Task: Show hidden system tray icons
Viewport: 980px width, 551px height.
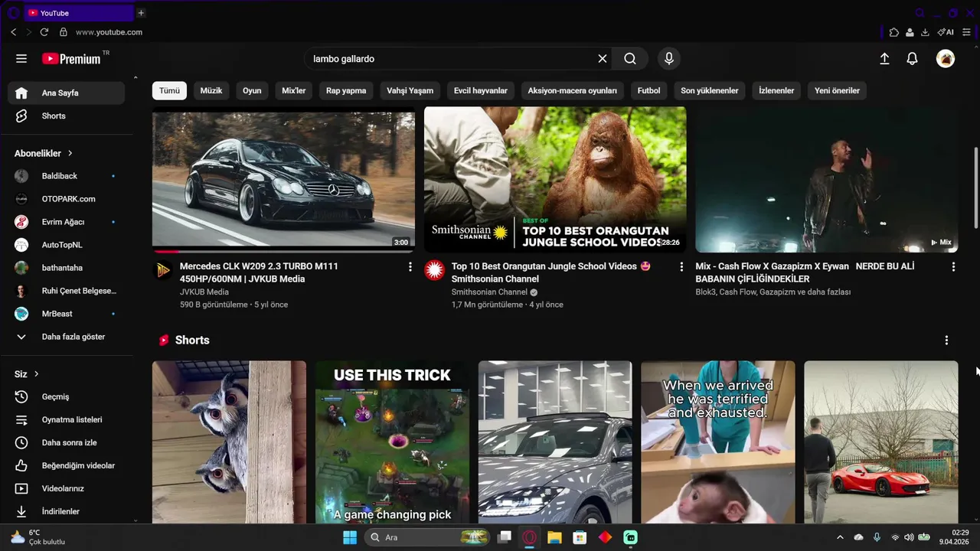Action: point(840,537)
